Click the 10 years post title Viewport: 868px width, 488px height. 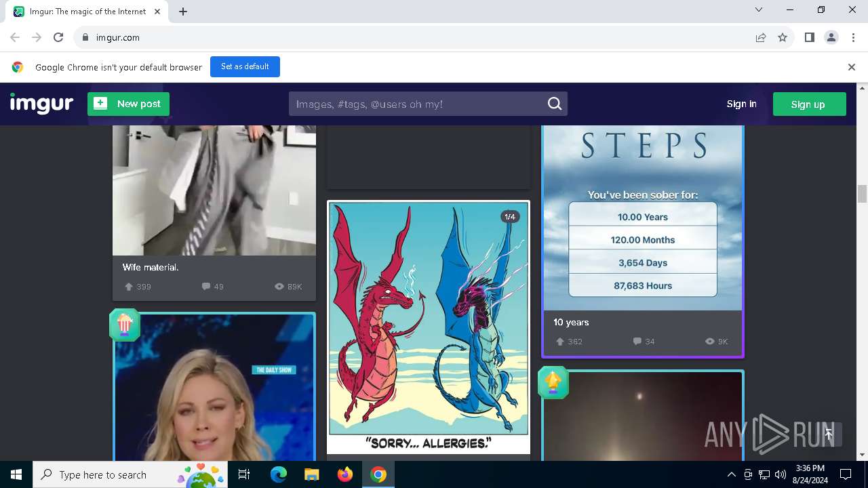(x=571, y=322)
